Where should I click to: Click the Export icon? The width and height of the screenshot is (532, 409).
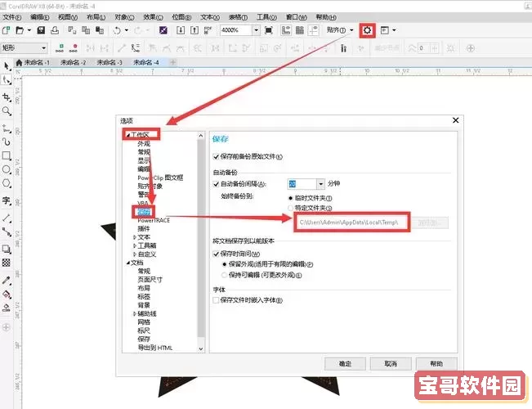pyautogui.click(x=194, y=30)
